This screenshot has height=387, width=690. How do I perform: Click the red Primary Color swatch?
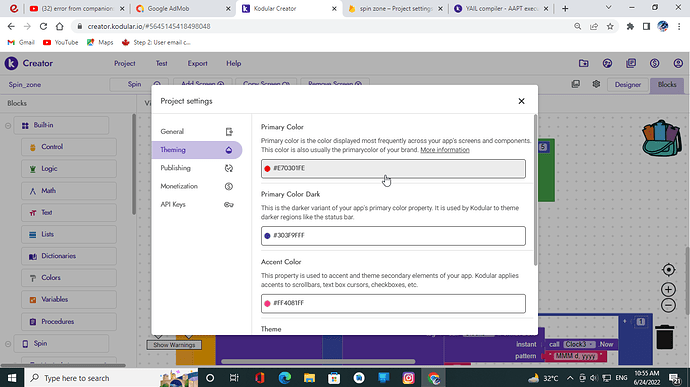[267, 169]
